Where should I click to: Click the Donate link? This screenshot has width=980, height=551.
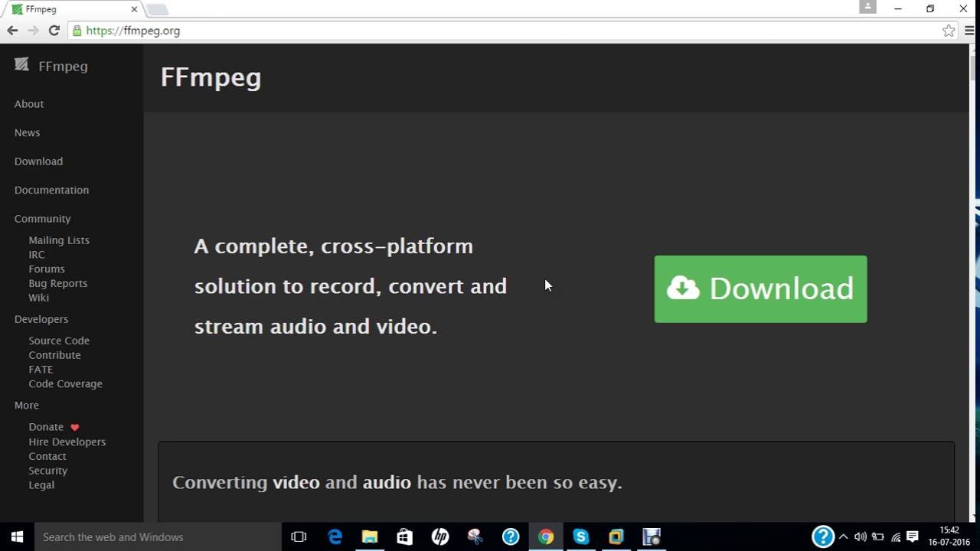click(x=46, y=427)
